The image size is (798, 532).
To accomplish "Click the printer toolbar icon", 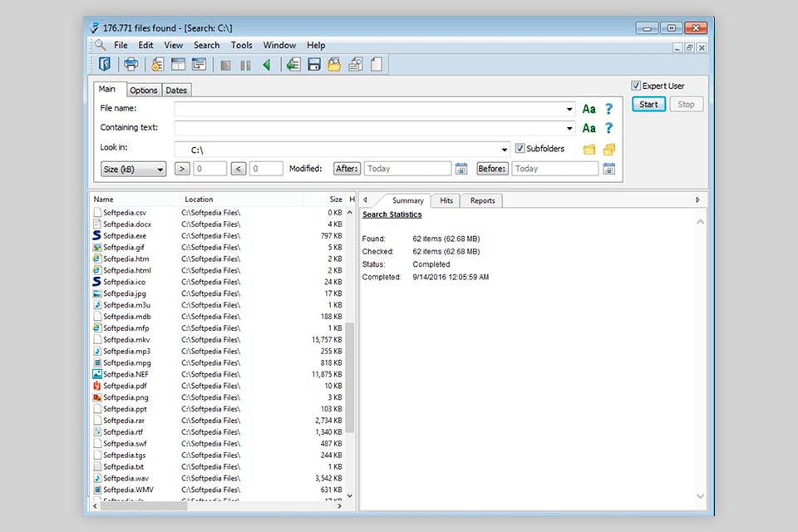I will [x=131, y=64].
